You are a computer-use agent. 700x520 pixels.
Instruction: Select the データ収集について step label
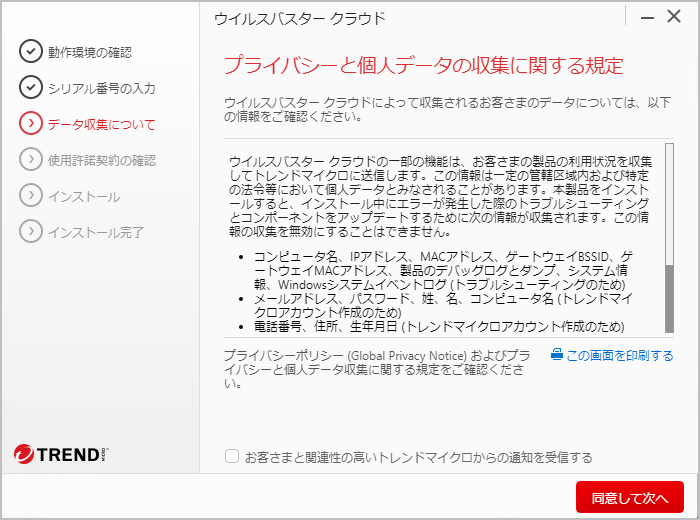pyautogui.click(x=102, y=124)
